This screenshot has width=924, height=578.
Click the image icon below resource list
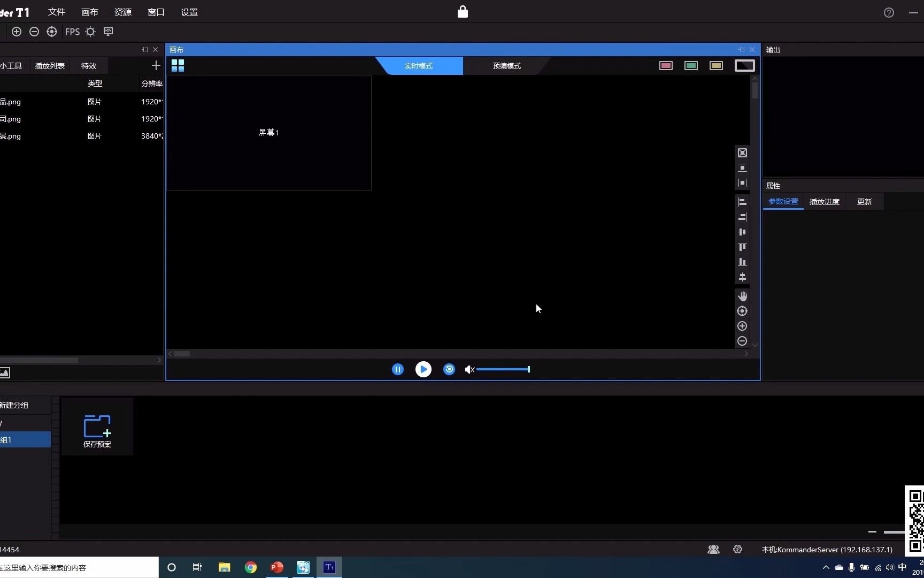[x=5, y=372]
